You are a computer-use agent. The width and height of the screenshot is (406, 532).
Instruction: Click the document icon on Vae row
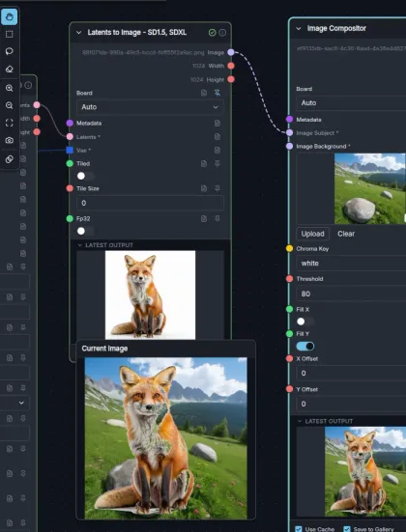(217, 150)
